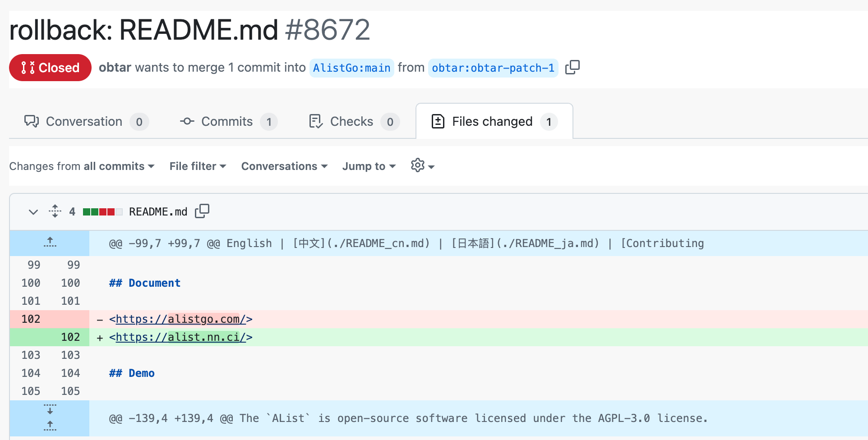Click the obtar author name

click(x=115, y=68)
